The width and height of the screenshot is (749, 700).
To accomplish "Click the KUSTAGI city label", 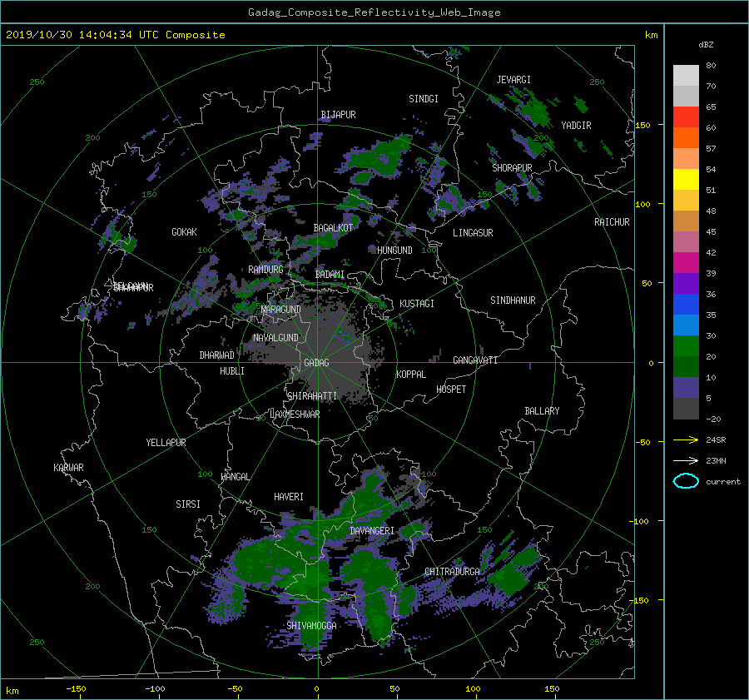I will click(x=417, y=304).
